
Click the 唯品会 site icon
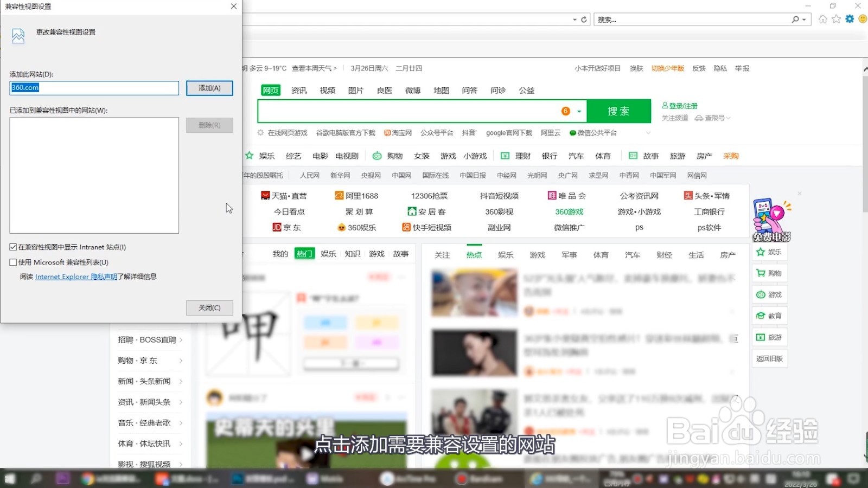click(x=552, y=196)
